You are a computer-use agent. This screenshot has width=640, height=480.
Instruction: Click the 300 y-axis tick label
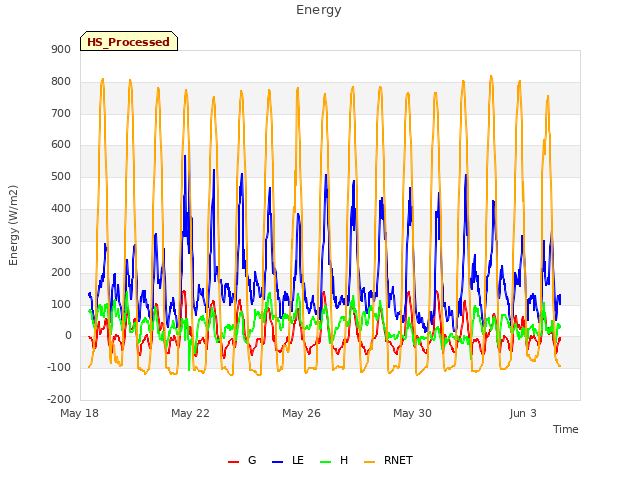pos(61,240)
